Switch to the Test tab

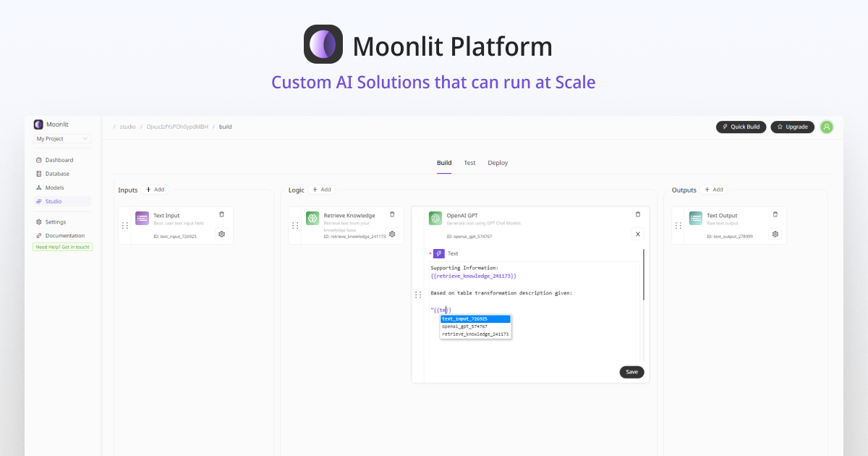point(469,163)
